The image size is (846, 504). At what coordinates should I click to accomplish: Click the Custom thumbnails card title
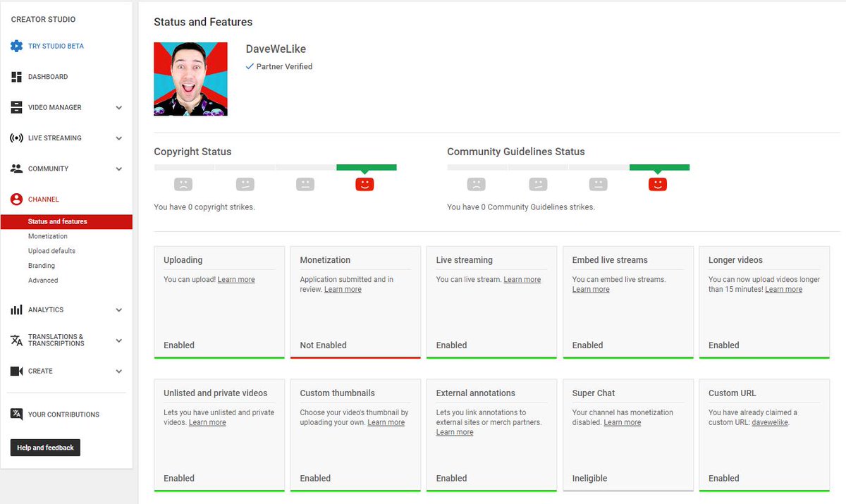pos(337,393)
